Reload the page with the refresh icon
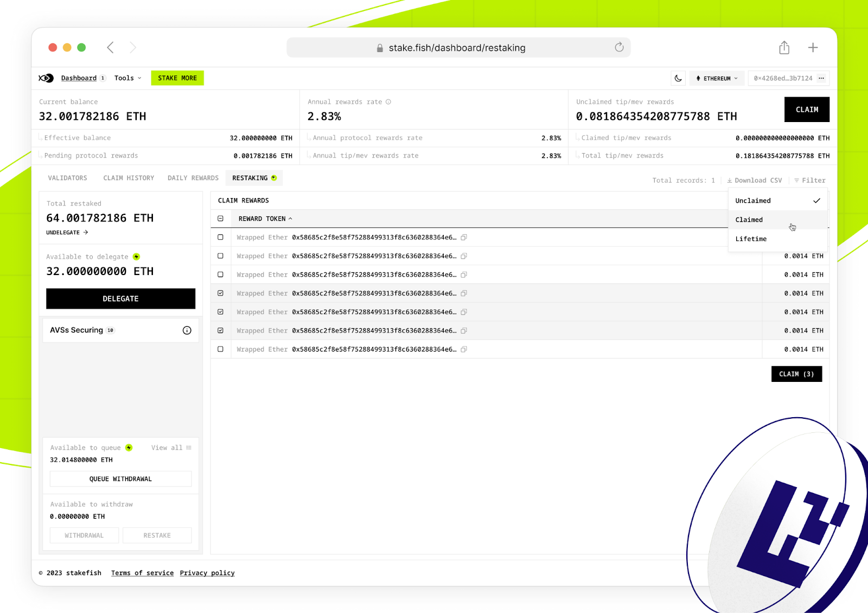868x613 pixels. coord(619,47)
